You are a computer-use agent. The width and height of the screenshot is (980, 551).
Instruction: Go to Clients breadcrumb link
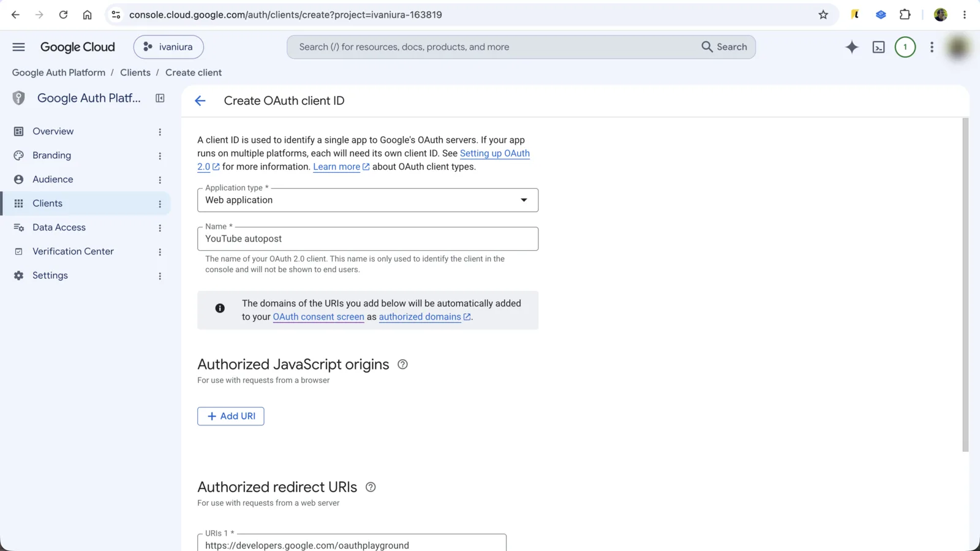(x=135, y=72)
